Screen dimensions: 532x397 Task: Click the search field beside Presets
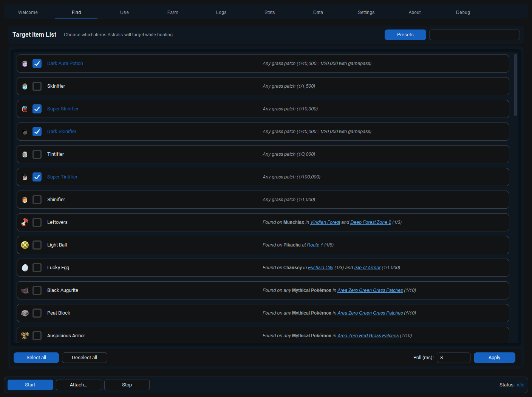click(x=475, y=35)
